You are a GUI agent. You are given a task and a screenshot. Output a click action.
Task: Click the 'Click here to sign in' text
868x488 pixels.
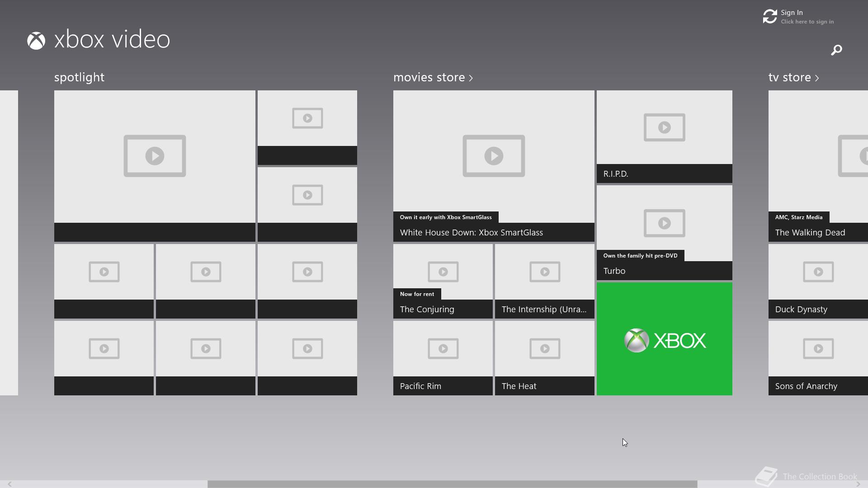pyautogui.click(x=807, y=22)
